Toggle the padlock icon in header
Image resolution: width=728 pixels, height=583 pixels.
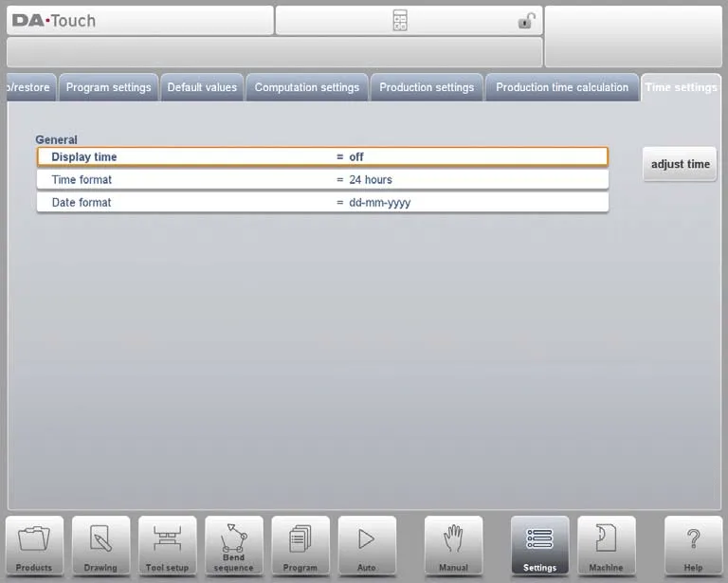(526, 21)
